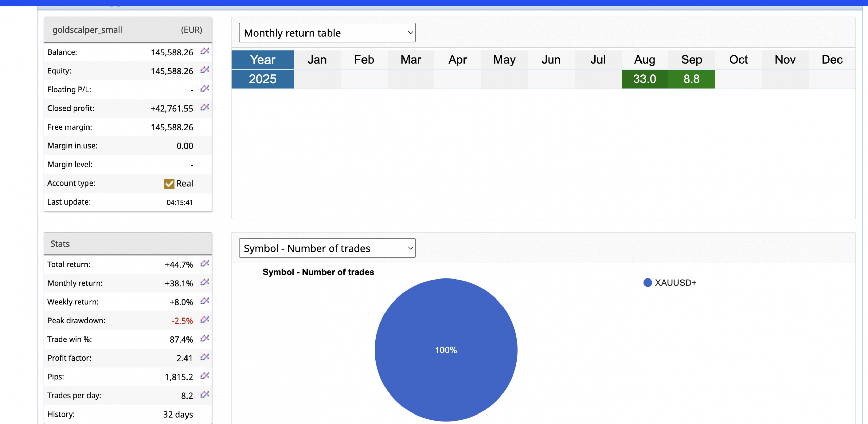Open the Monthly return table dropdown
The image size is (868, 424).
327,33
